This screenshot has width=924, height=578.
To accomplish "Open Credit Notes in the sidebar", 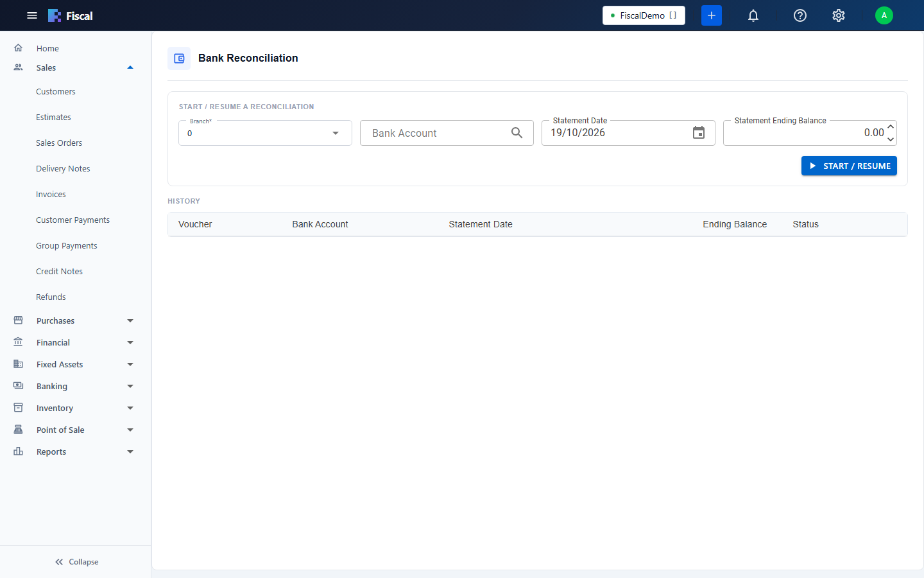I will 59,272.
